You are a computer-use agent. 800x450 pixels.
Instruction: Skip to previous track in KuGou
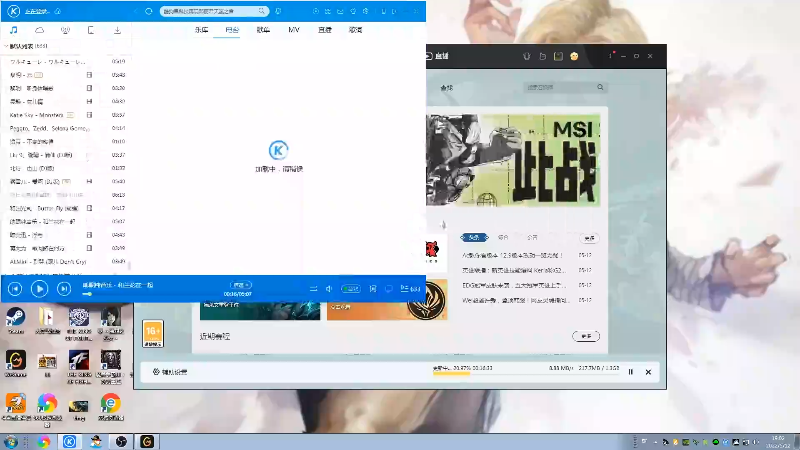15,289
